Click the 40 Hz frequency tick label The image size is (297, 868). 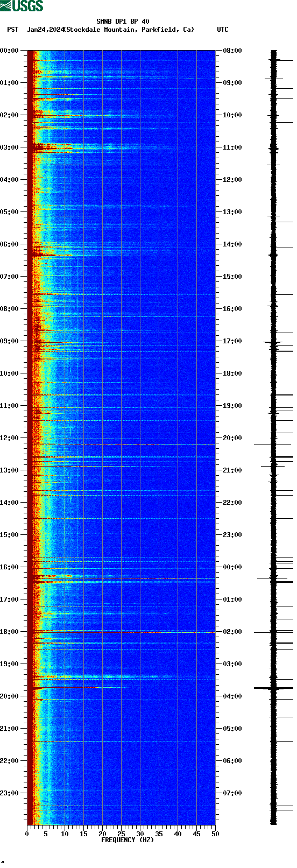(178, 834)
